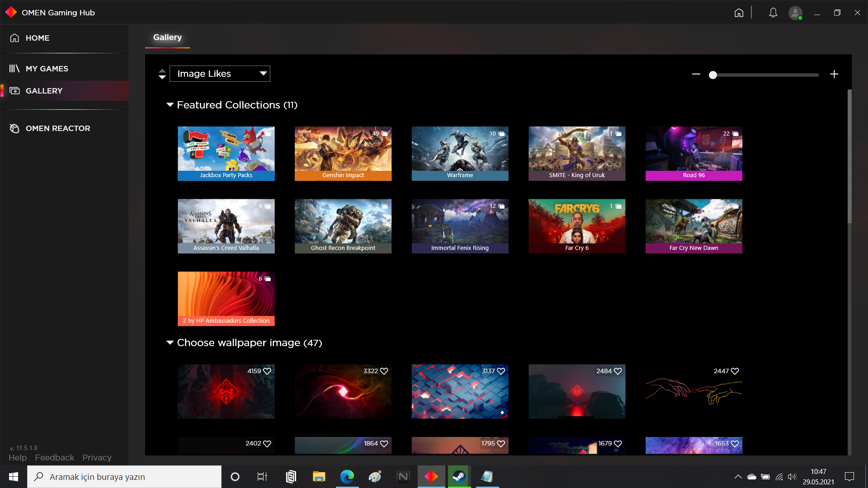Open the user profile avatar
868x488 pixels.
[x=795, y=13]
